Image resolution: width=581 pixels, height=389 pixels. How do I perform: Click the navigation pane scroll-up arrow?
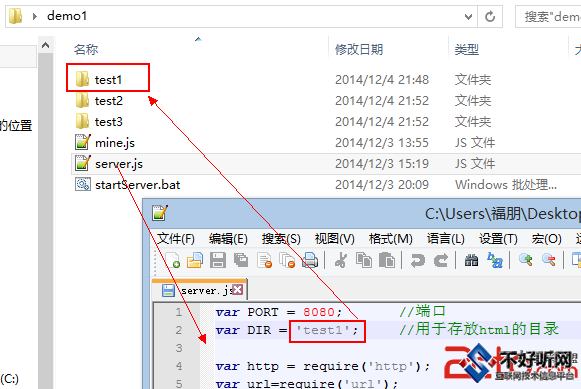pos(46,46)
